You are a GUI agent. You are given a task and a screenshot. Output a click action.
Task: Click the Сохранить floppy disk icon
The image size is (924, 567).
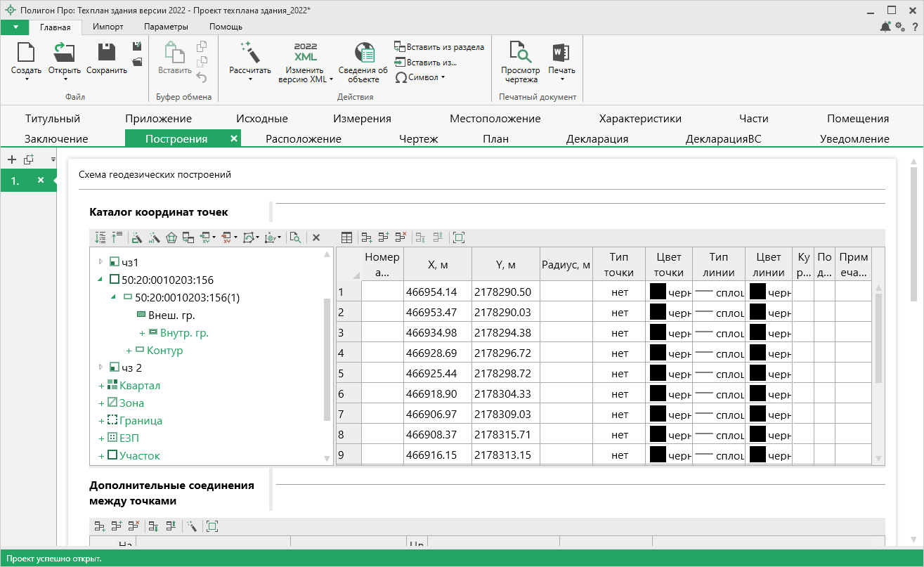107,53
